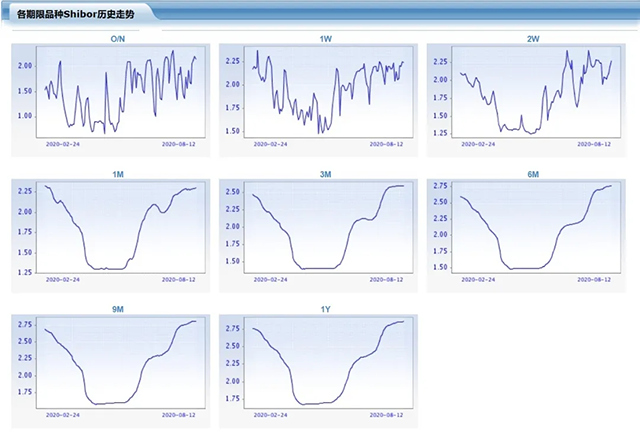640x439 pixels.
Task: Click the 2W chart title label
Action: pos(533,38)
